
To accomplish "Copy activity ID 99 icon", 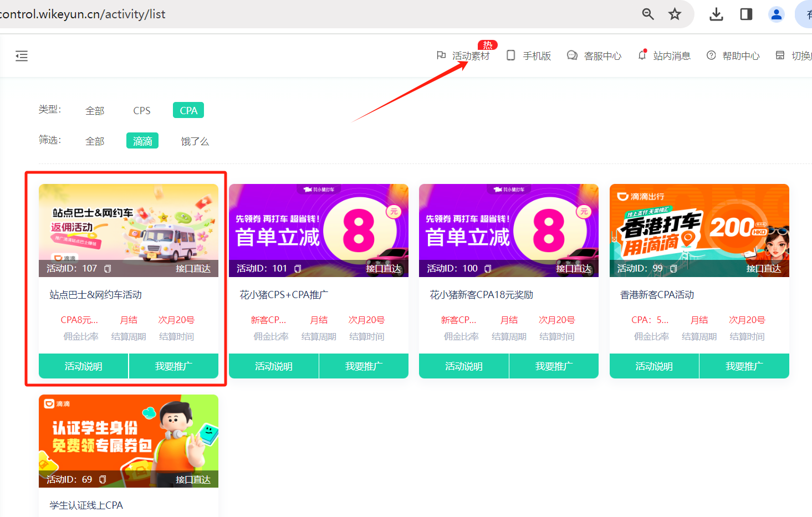I will (673, 269).
